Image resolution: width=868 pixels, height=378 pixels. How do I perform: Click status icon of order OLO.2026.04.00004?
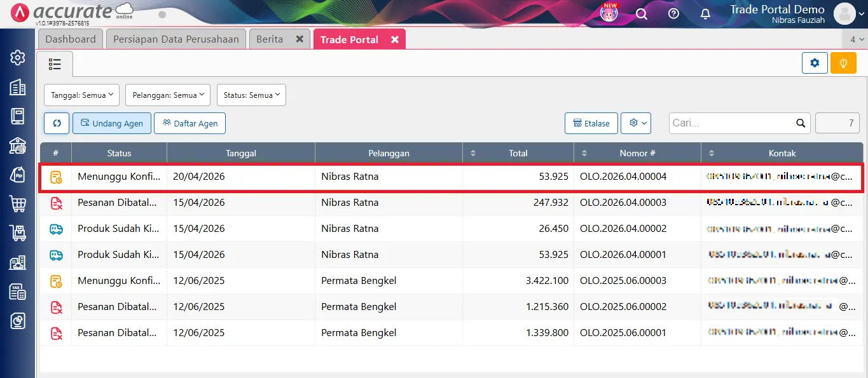pyautogui.click(x=56, y=177)
